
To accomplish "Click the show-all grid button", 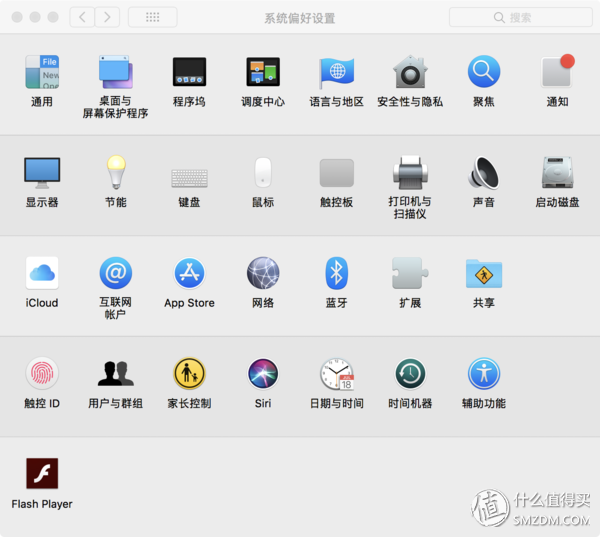I will pos(153,17).
